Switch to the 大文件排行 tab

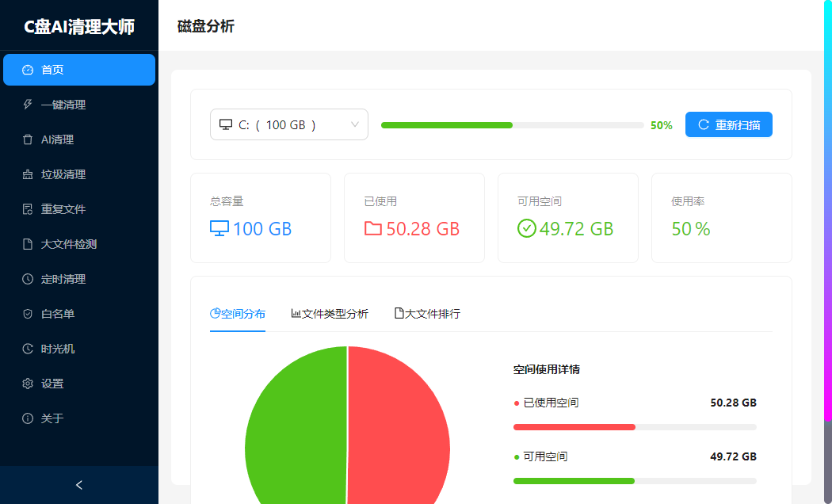(427, 314)
